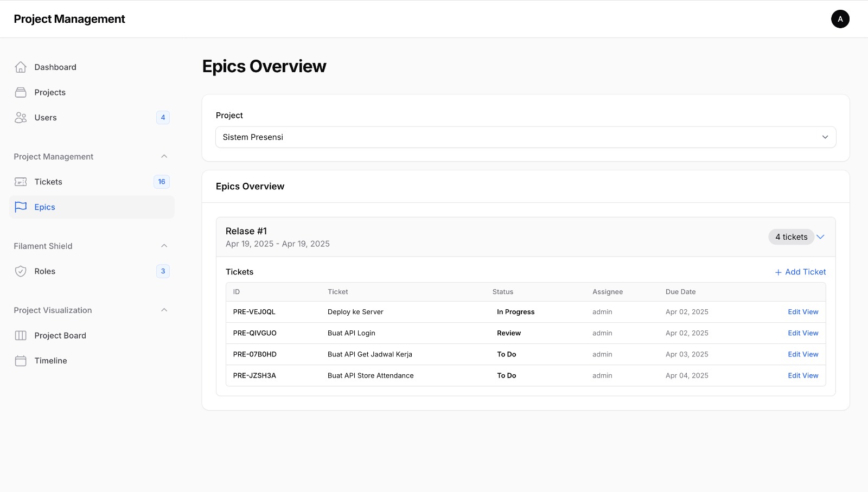
Task: Click the Ticket column header
Action: point(338,292)
